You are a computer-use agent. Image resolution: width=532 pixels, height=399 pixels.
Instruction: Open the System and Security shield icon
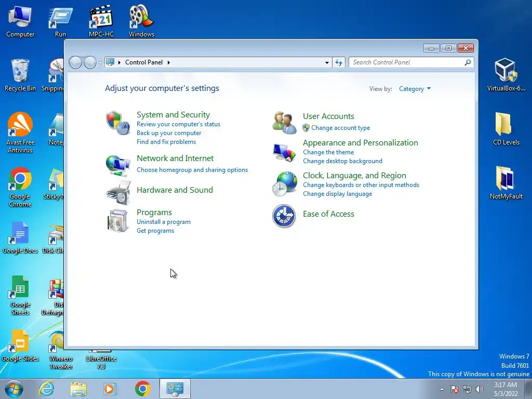pyautogui.click(x=118, y=123)
